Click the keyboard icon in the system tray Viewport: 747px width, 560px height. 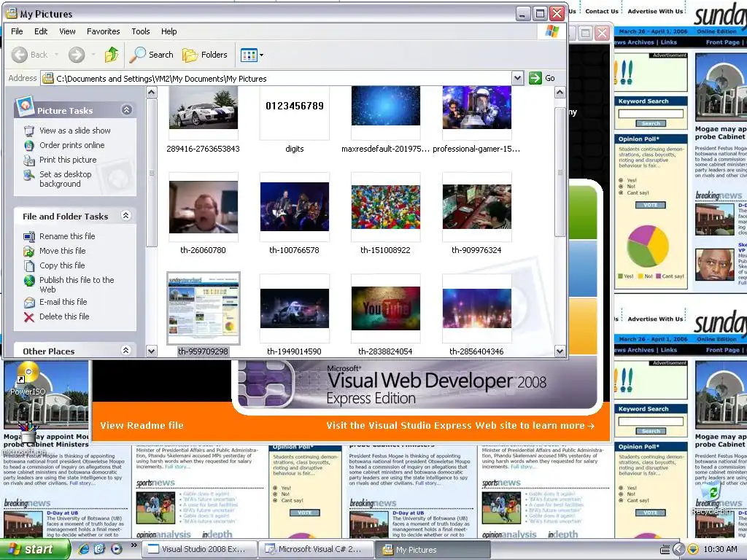(x=665, y=550)
